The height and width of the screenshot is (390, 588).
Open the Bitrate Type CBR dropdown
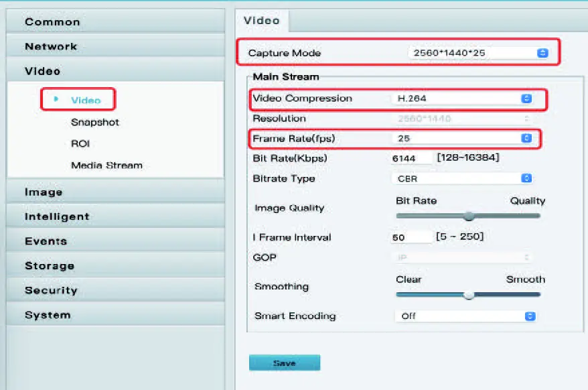point(462,178)
